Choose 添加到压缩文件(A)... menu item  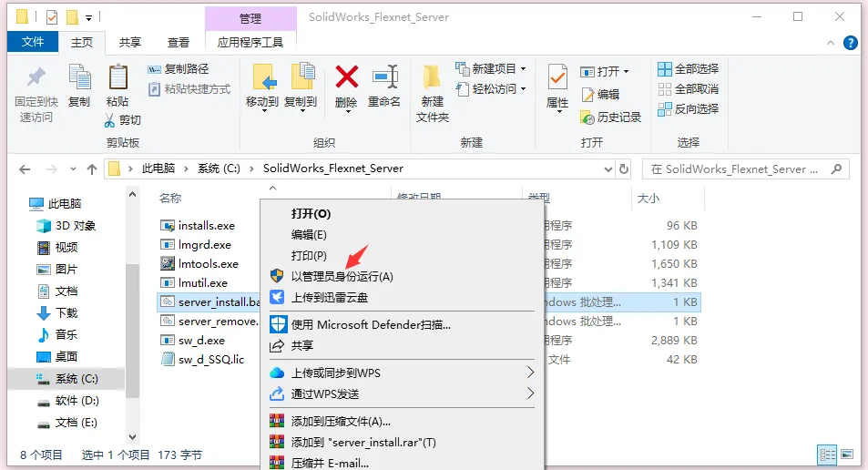click(x=402, y=422)
